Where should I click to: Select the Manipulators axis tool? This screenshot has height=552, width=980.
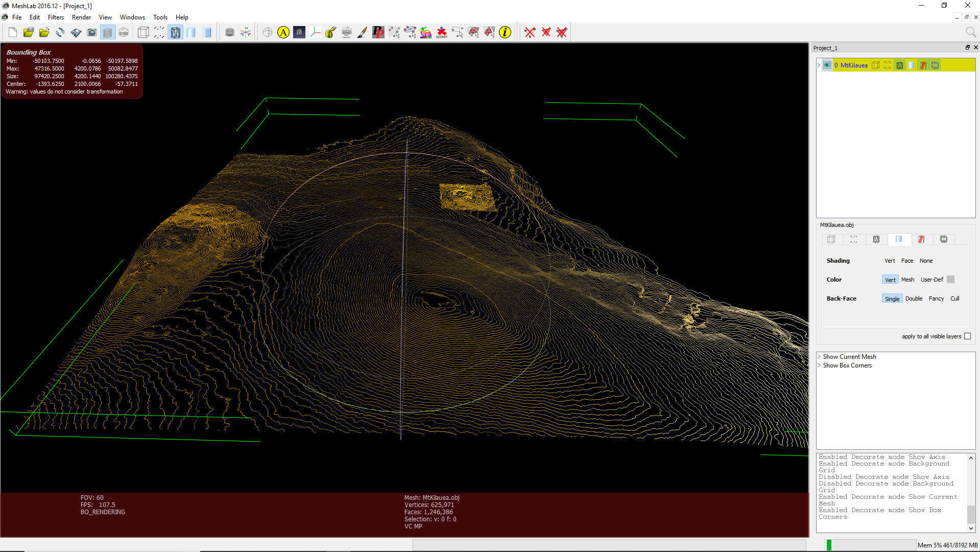[315, 33]
